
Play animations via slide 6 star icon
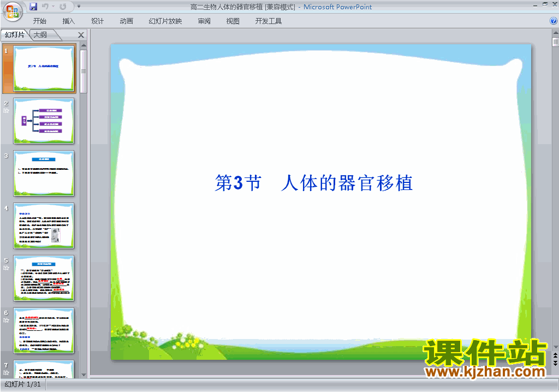click(6, 320)
